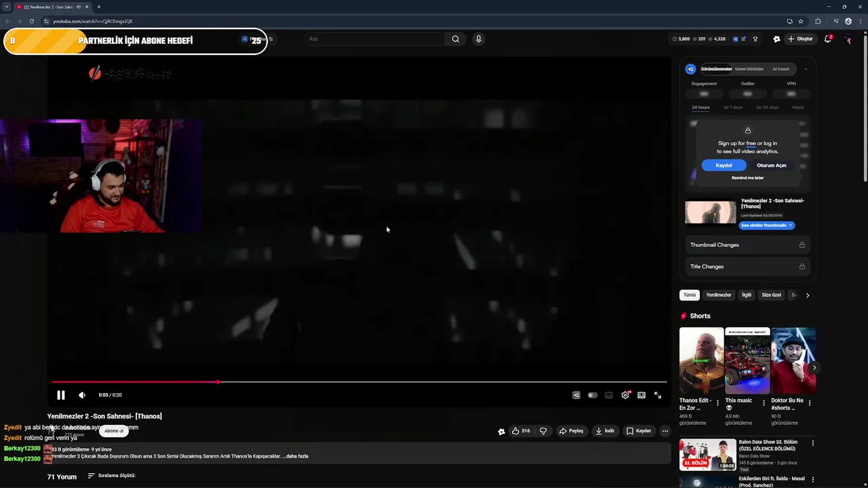Seek on the red video progress bar
The image size is (868, 488).
coord(359,382)
